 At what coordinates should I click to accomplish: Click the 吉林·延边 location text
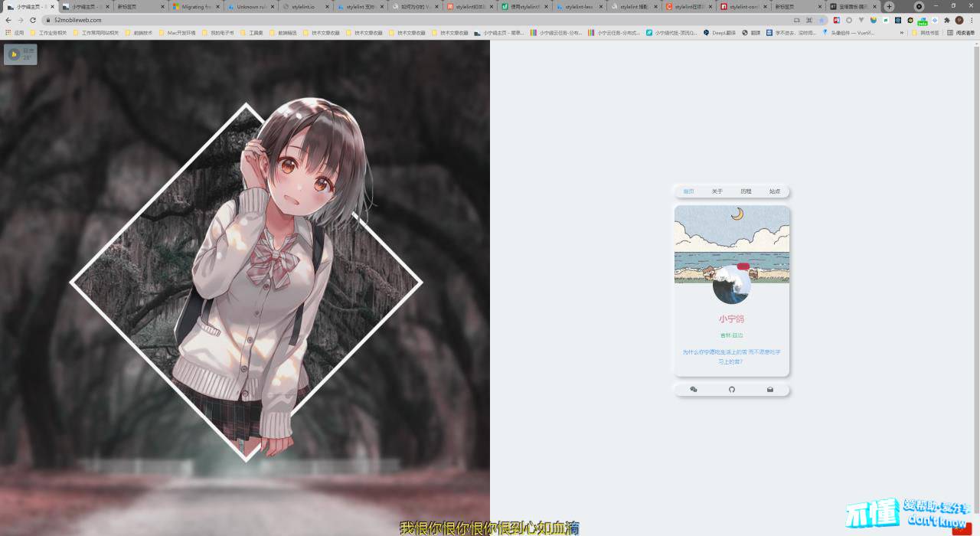click(732, 335)
